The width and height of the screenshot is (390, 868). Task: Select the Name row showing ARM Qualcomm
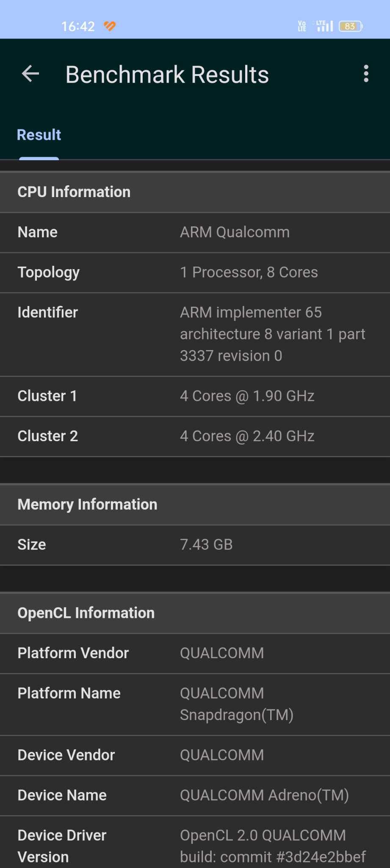tap(195, 232)
